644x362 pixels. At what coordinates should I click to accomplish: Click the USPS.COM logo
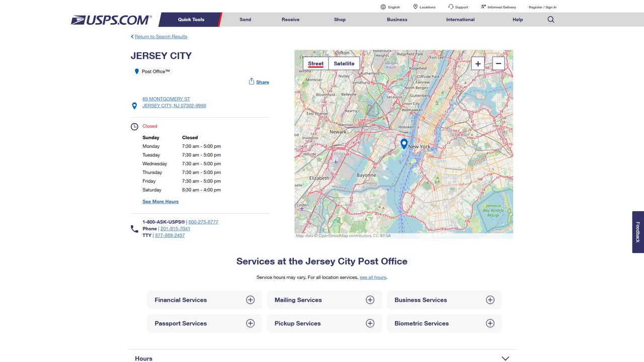(x=111, y=20)
